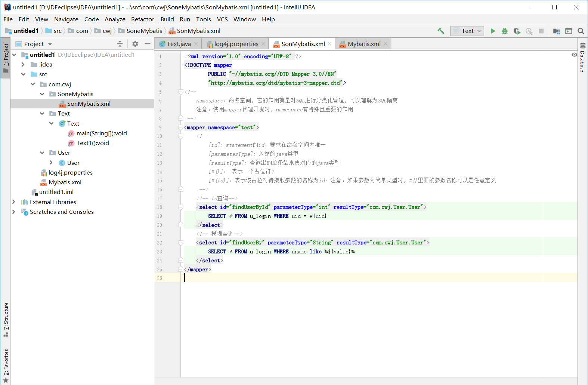The image size is (588, 385).
Task: Open the Build menu
Action: [x=167, y=19]
